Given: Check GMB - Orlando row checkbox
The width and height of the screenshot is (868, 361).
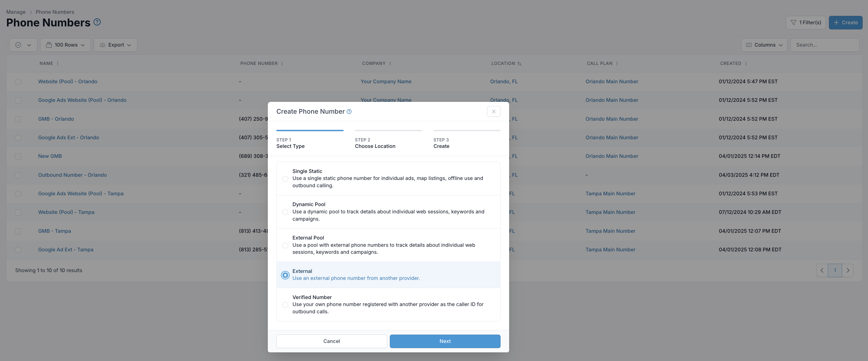Looking at the screenshot, I should [x=18, y=119].
